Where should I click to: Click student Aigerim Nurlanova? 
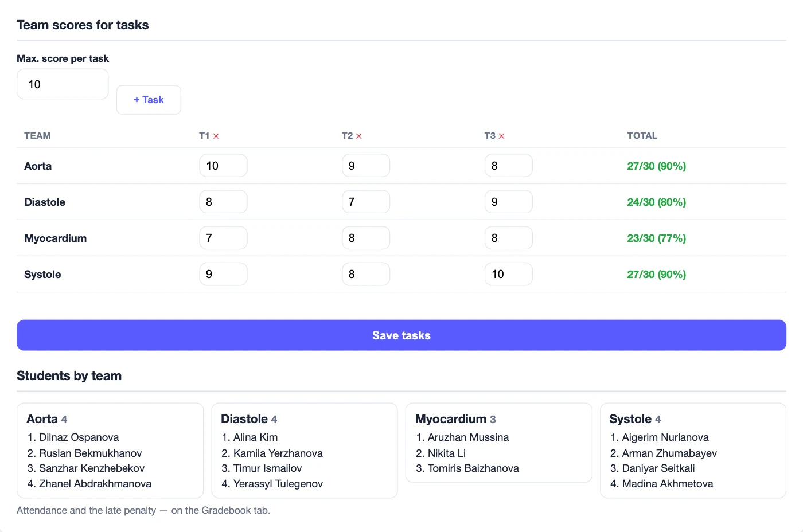(x=665, y=437)
